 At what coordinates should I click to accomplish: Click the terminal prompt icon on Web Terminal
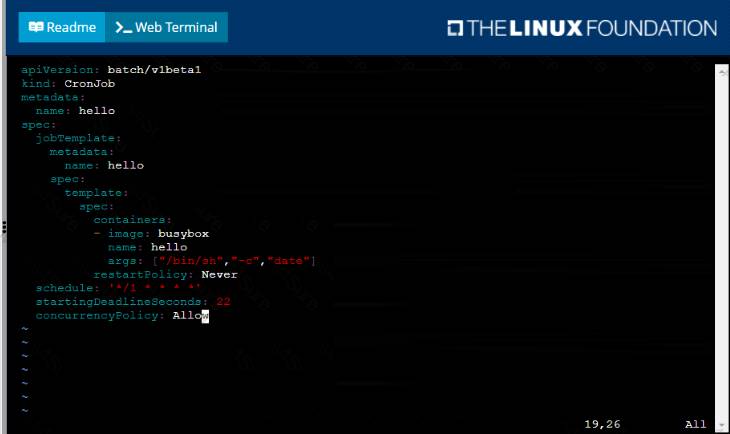124,27
